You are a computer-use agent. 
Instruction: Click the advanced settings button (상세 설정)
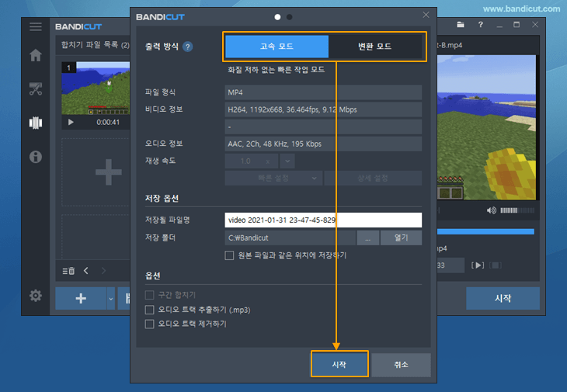tap(373, 178)
